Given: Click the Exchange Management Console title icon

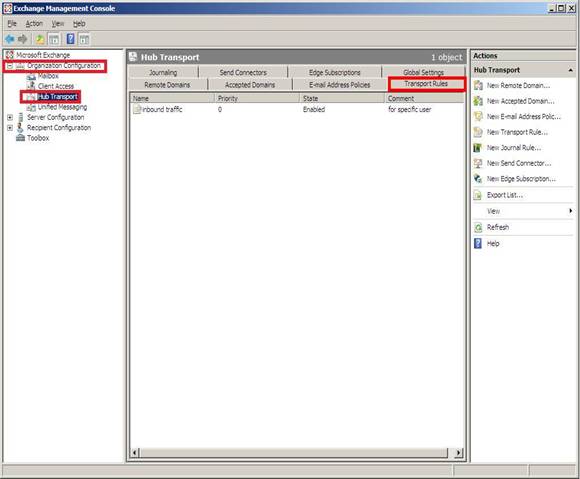Looking at the screenshot, I should (x=7, y=8).
